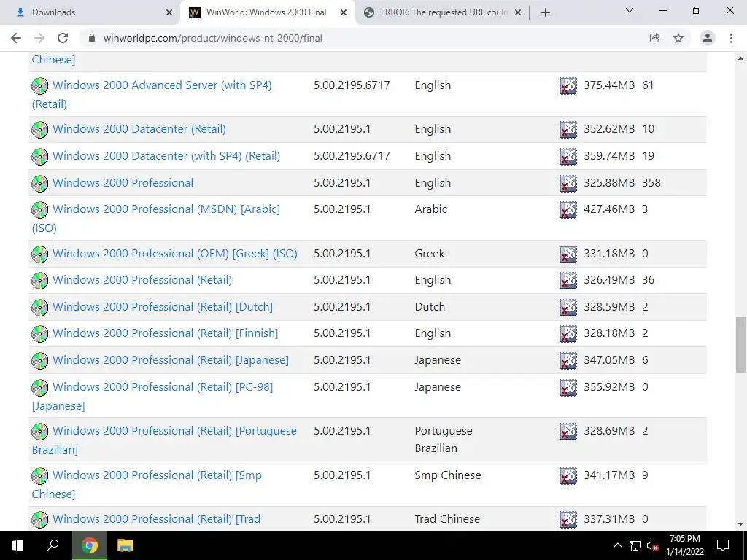Open Windows 2000 Professional (Retail) [Japanese] link
Viewport: 747px width, 560px height.
pos(171,360)
